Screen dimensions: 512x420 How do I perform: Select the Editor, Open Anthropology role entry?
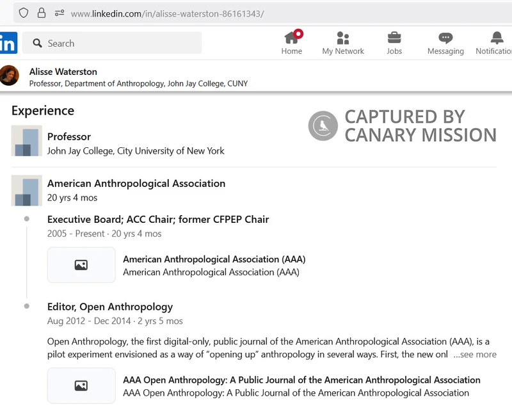coord(110,306)
